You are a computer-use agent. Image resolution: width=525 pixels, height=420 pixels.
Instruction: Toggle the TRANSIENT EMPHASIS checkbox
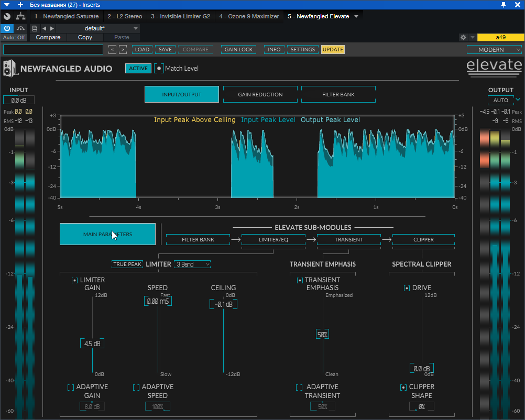click(300, 280)
